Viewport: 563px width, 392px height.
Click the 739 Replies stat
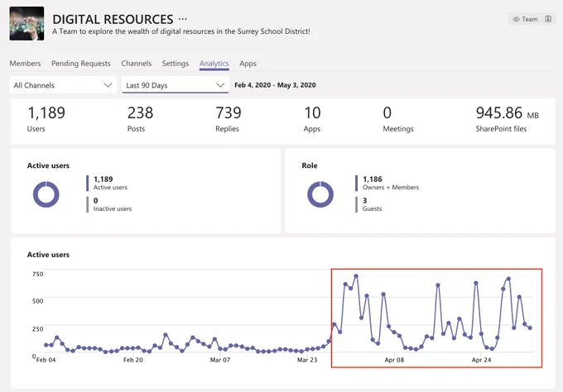coord(229,119)
